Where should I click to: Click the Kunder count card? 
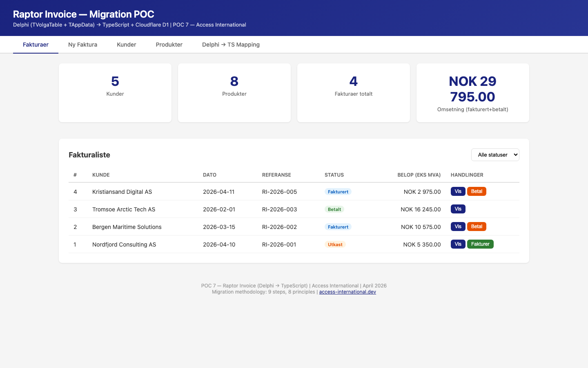[x=115, y=93]
